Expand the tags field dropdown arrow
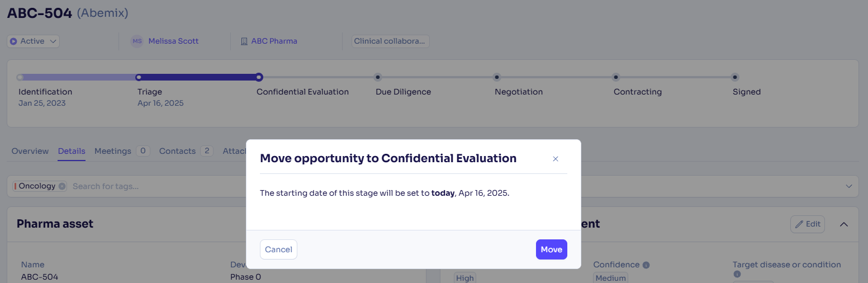The height and width of the screenshot is (283, 868). 848,186
